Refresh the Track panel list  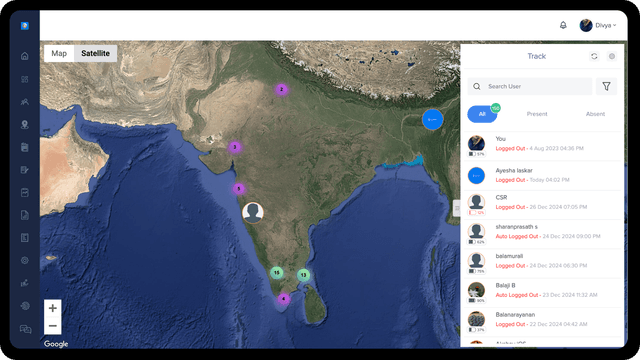[x=594, y=56]
